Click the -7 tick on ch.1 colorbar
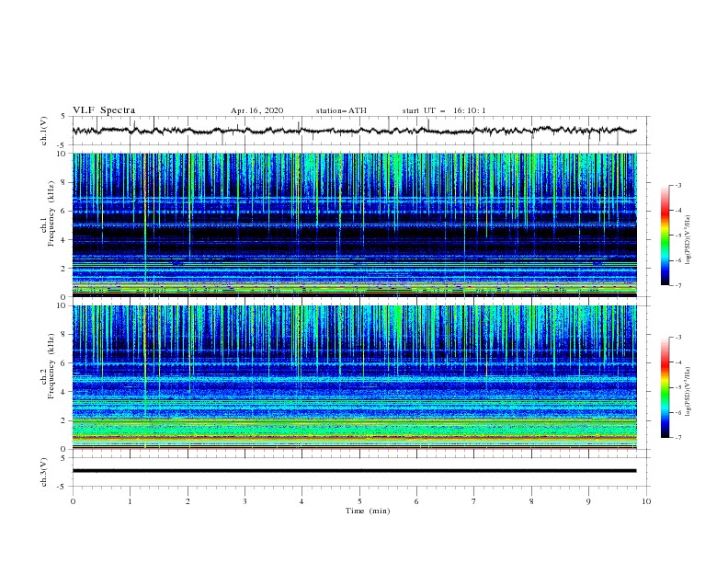Viewport: 728px width, 563px height. 677,285
